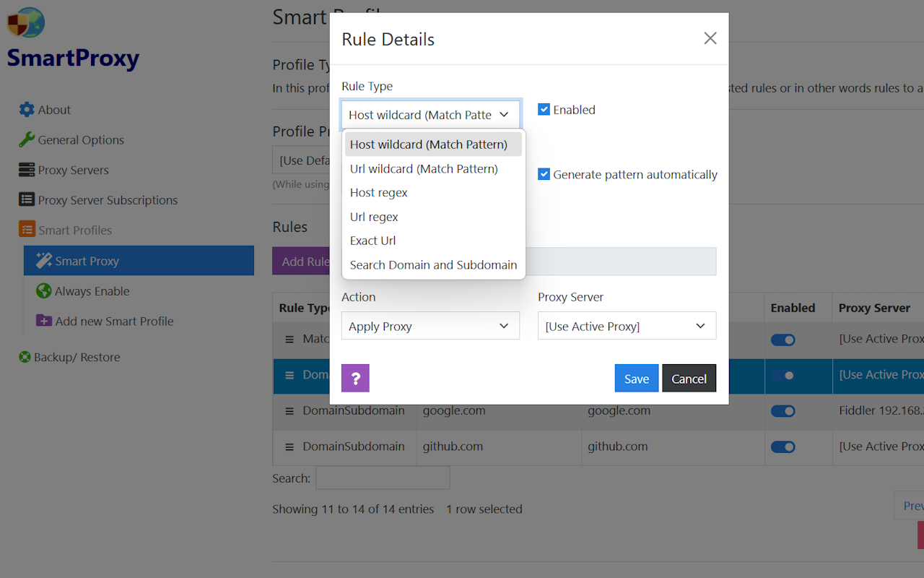
Task: Cancel the Rule Details dialog
Action: 689,378
